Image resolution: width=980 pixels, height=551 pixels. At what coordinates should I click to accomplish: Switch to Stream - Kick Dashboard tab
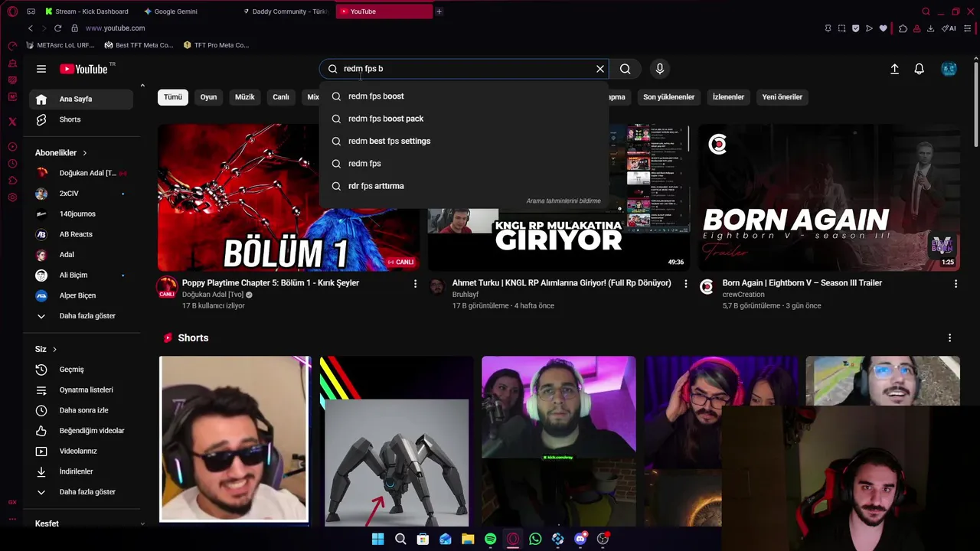coord(87,11)
